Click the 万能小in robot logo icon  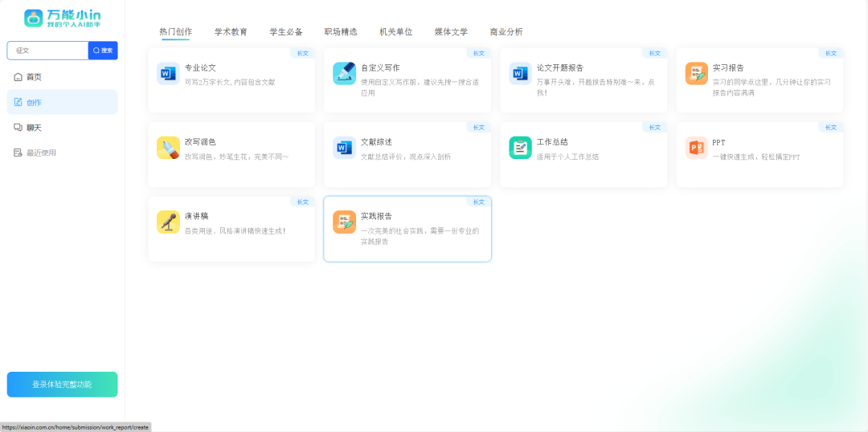33,18
